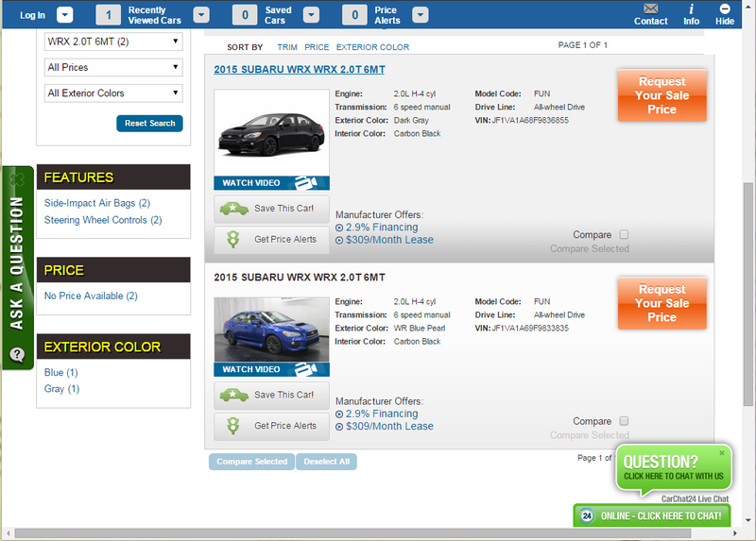This screenshot has width=756, height=541.
Task: Open the Info icon in top bar
Action: pyautogui.click(x=691, y=8)
